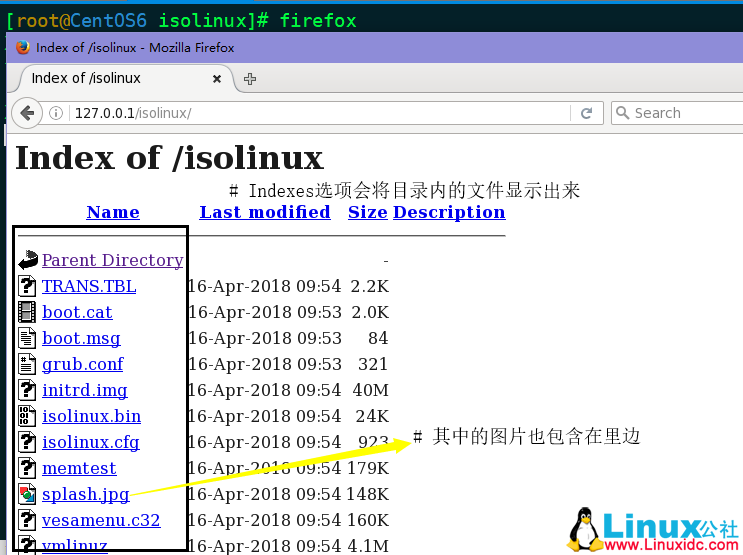Click the 40M size of initrd.img
This screenshot has height=555, width=743.
tap(371, 390)
